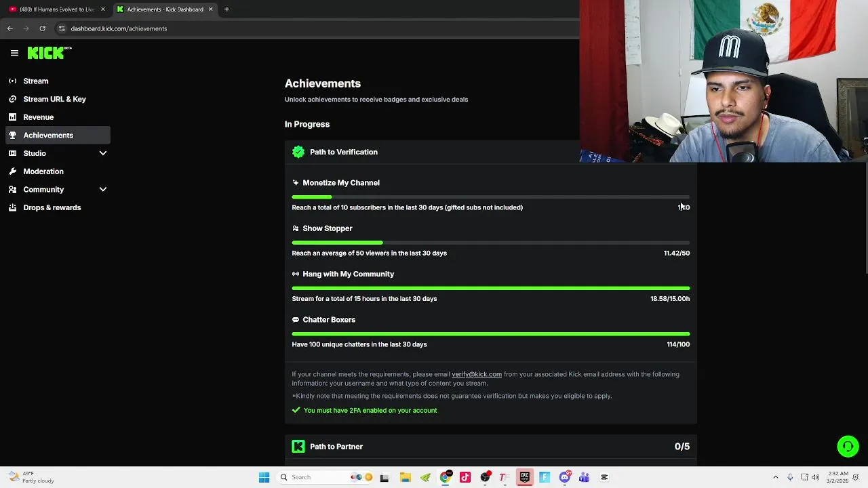The width and height of the screenshot is (868, 488).
Task: Click the Hang with My Community icon
Action: pyautogui.click(x=296, y=274)
